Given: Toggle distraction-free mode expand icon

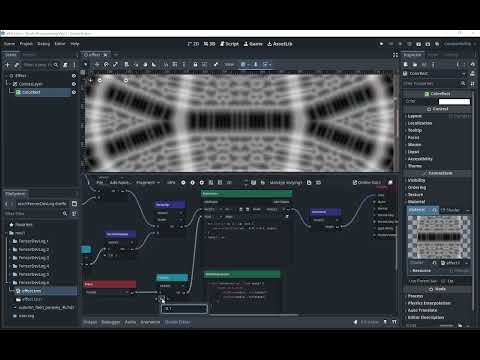Looking at the screenshot, I should click(x=395, y=55).
